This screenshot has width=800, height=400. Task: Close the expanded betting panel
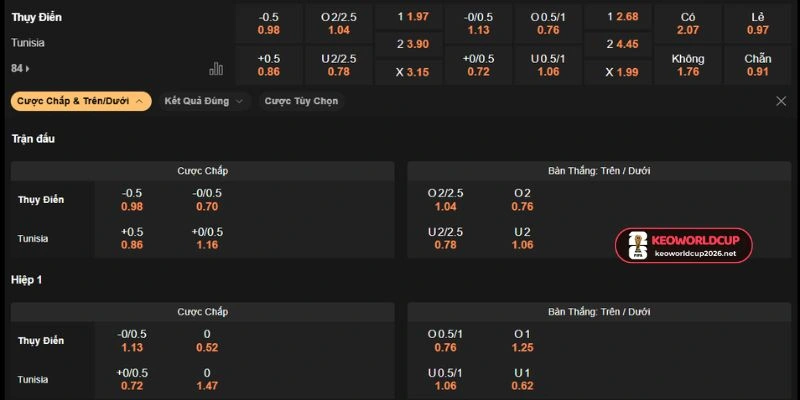click(x=781, y=101)
